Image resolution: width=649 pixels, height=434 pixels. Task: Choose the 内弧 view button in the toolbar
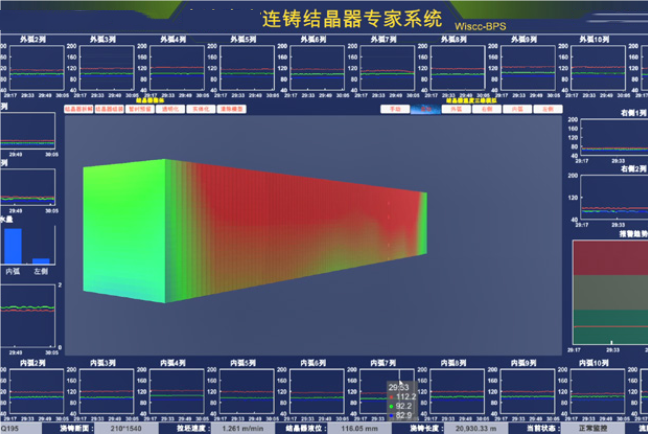coord(515,108)
